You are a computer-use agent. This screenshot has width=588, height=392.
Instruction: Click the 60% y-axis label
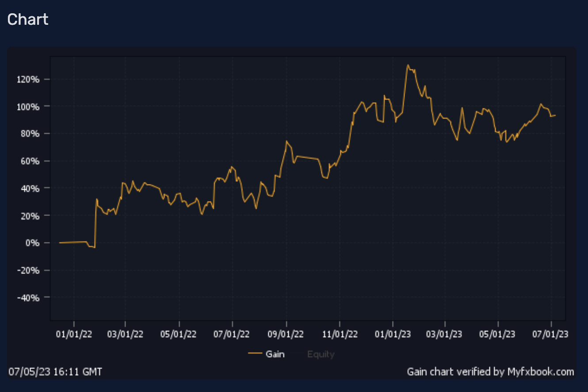pyautogui.click(x=32, y=161)
